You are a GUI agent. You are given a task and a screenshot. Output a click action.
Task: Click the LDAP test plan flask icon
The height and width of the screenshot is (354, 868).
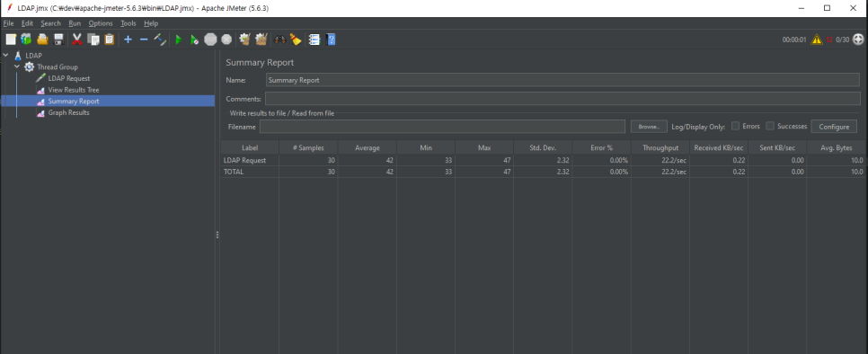[18, 56]
